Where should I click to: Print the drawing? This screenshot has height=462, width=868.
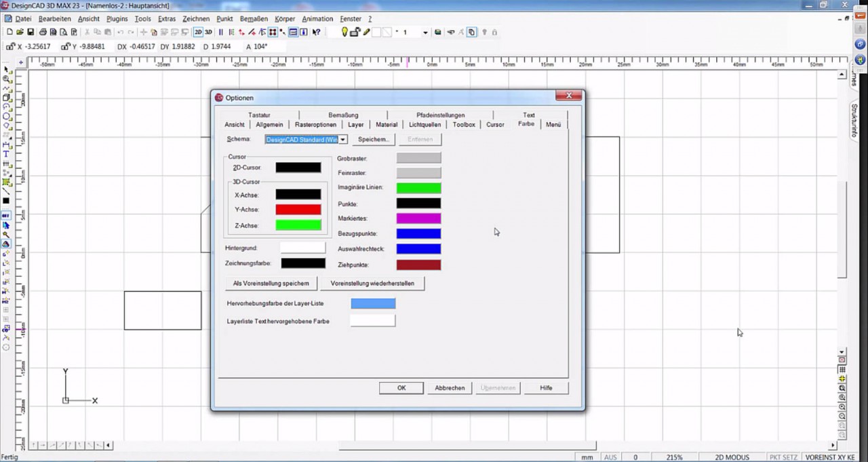pyautogui.click(x=43, y=33)
